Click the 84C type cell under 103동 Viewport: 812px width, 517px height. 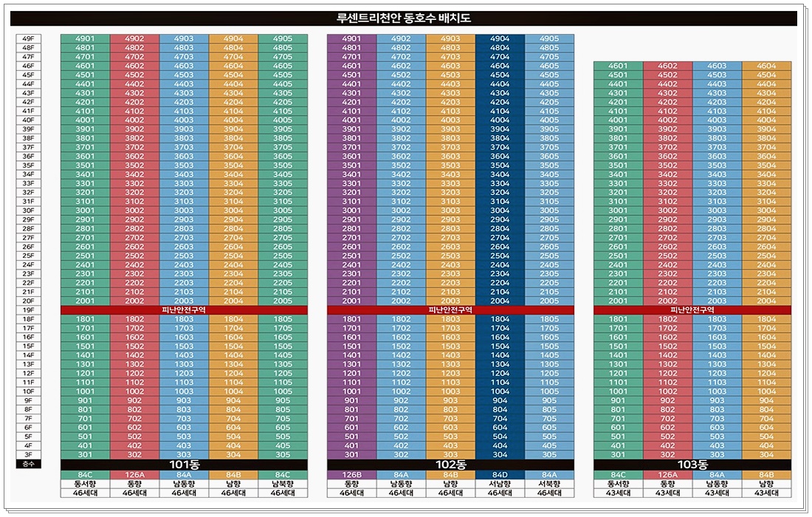(619, 474)
